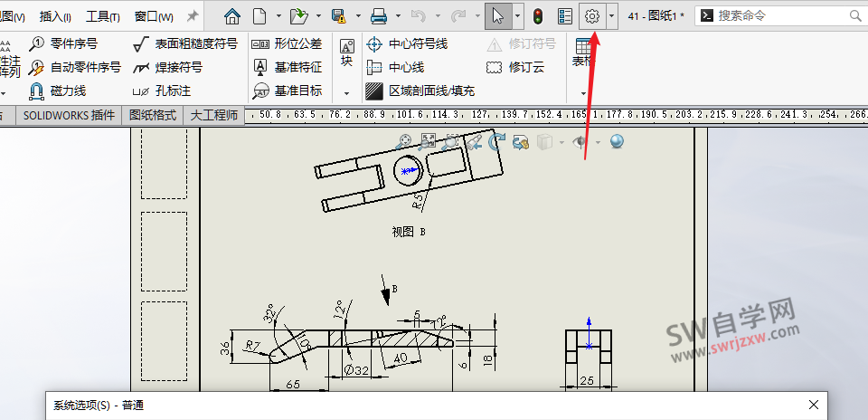Image resolution: width=868 pixels, height=420 pixels.
Task: Open Options via the gear icon
Action: 592,15
